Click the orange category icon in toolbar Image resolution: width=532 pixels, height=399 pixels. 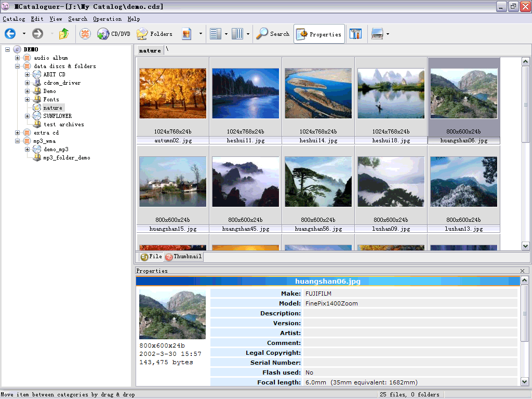(85, 34)
